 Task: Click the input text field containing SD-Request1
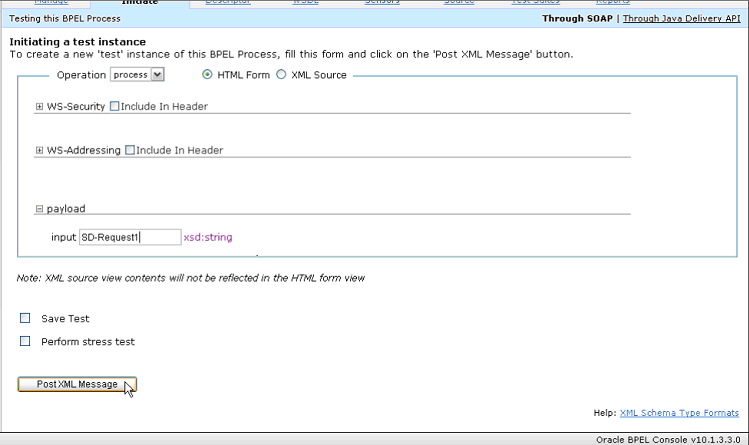point(130,237)
